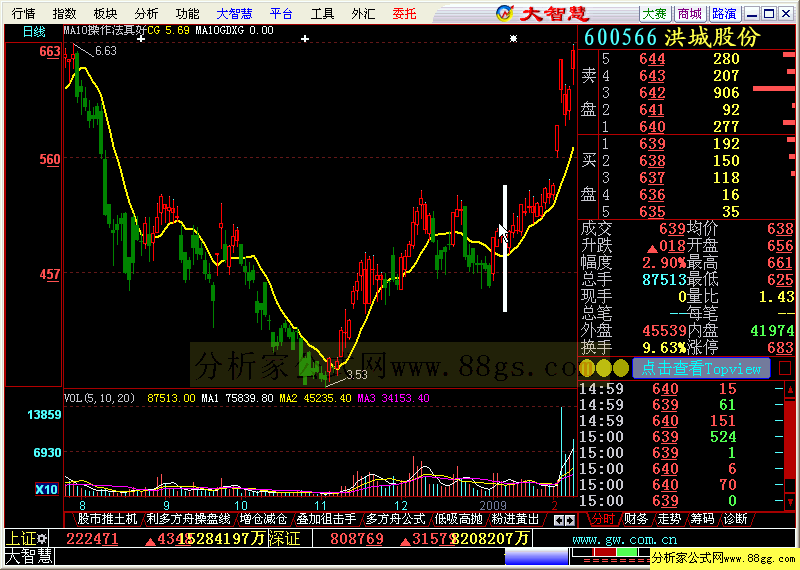The height and width of the screenshot is (570, 800).
Task: Click sell level 3 price 642
Action: 652,93
